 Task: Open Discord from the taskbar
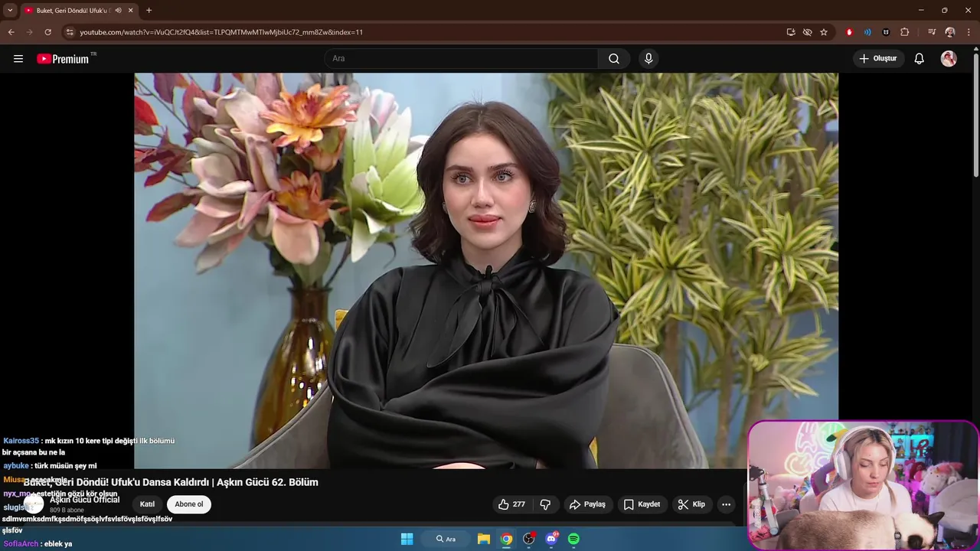[x=551, y=539]
